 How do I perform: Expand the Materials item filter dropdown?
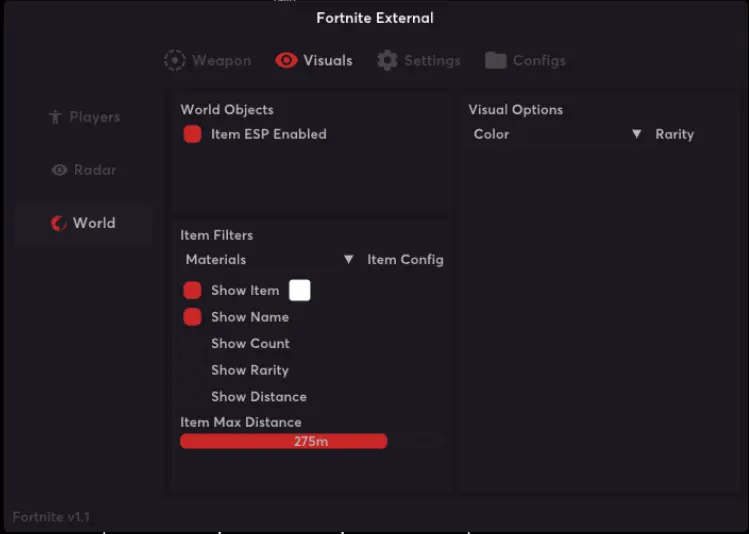pos(270,259)
